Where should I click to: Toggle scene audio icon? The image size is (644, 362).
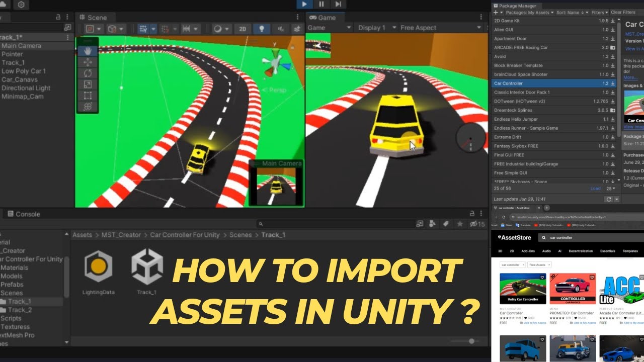(x=280, y=29)
